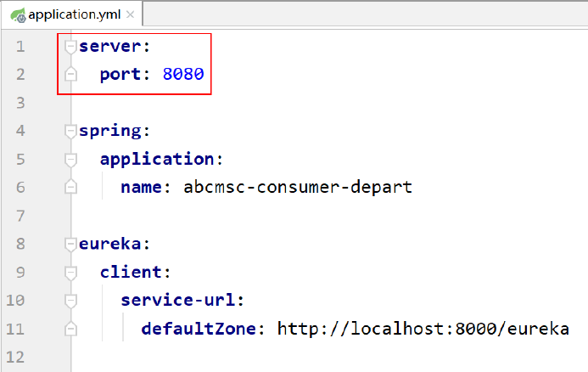
Task: Click the port value 8080
Action: click(182, 74)
